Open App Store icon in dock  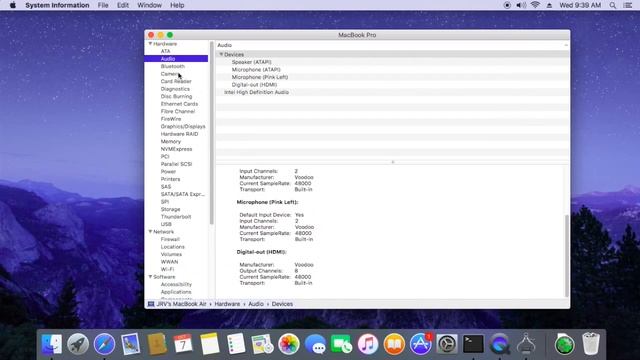420,344
